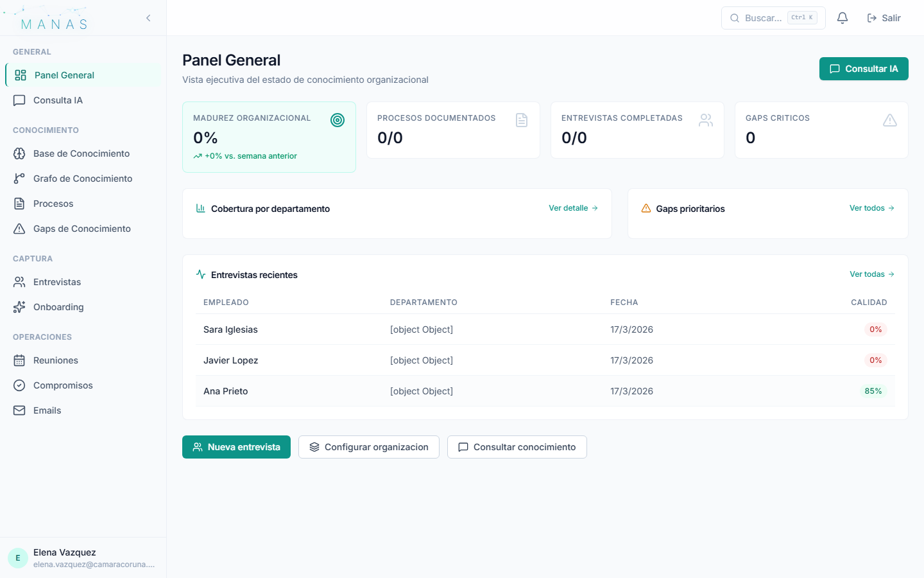Click the user avatar for Elena Vazquez
This screenshot has height=578, width=924.
[x=18, y=558]
